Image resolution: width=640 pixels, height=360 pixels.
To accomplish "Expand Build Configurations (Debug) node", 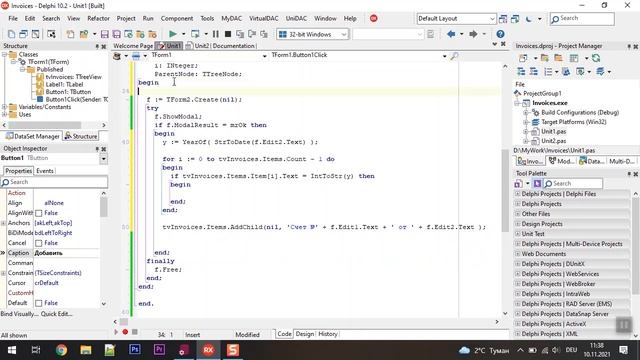I will tap(526, 113).
